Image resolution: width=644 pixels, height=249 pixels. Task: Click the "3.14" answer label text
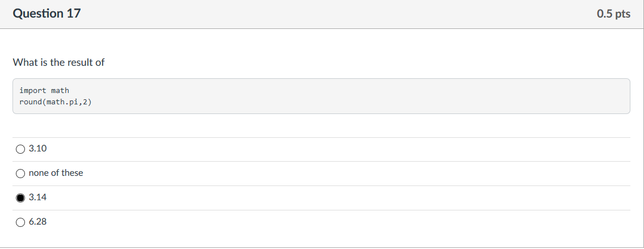pyautogui.click(x=38, y=197)
